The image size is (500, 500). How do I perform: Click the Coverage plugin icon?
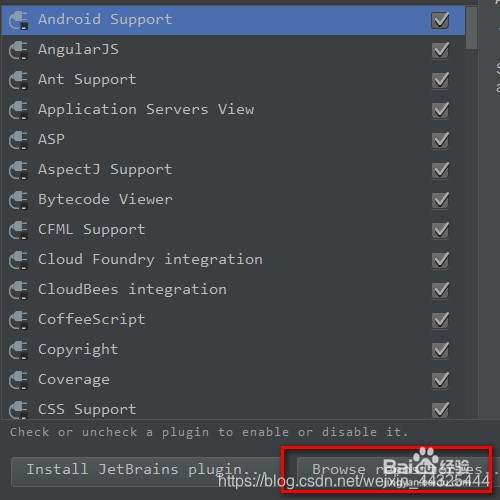tap(19, 380)
